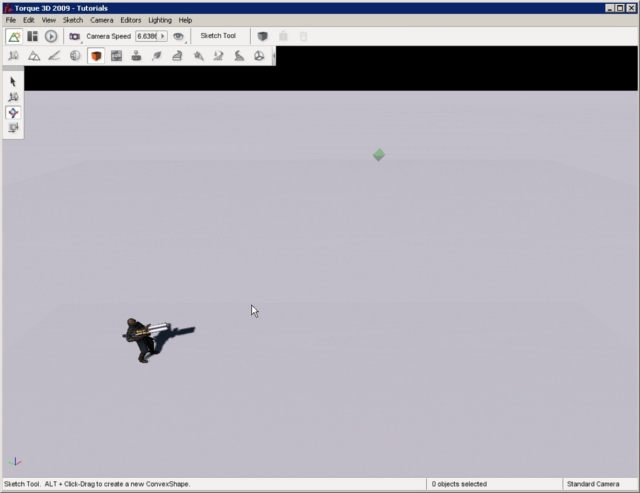The height and width of the screenshot is (493, 640).
Task: Enable the Rotate gizmo tool
Action: point(13,113)
